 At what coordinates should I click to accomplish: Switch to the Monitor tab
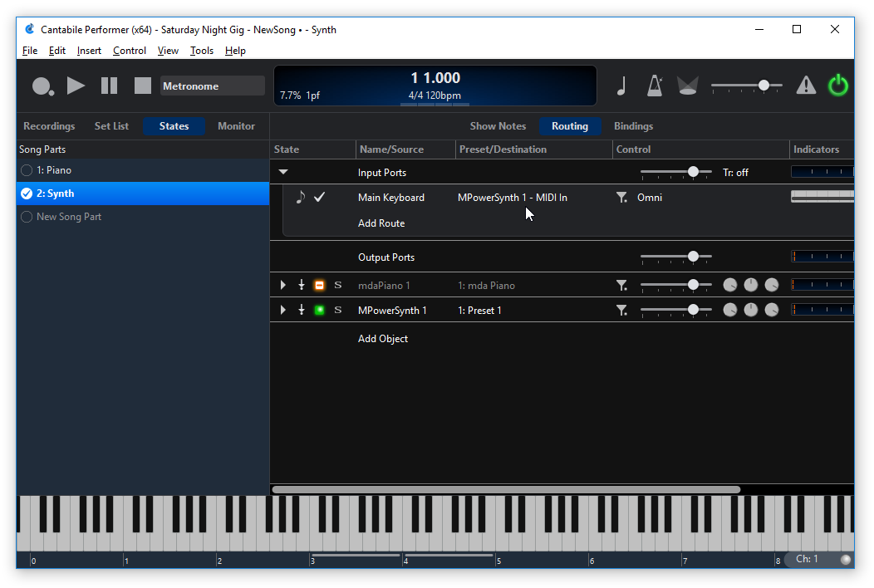click(x=236, y=126)
